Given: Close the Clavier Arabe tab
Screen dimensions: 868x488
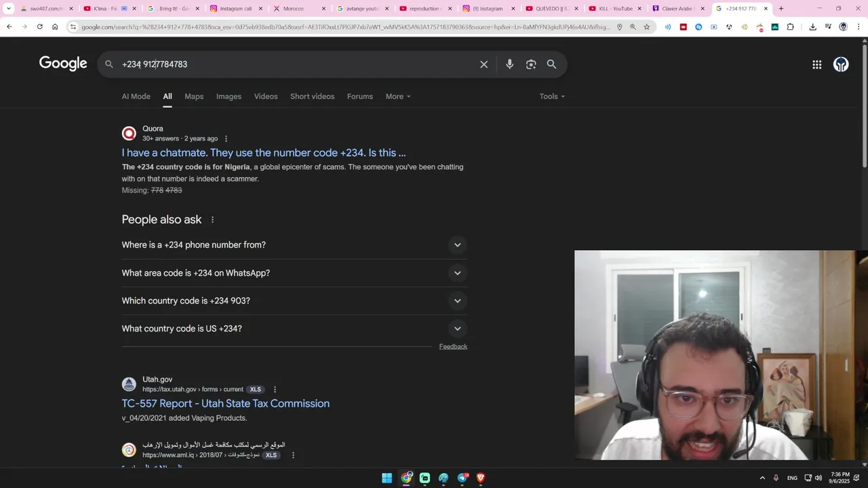Looking at the screenshot, I should pyautogui.click(x=703, y=9).
